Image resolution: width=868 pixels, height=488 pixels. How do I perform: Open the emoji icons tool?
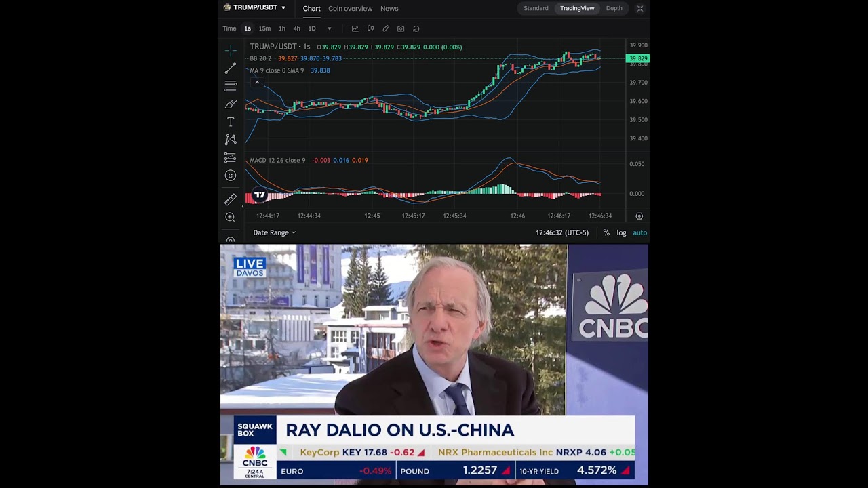(x=231, y=176)
